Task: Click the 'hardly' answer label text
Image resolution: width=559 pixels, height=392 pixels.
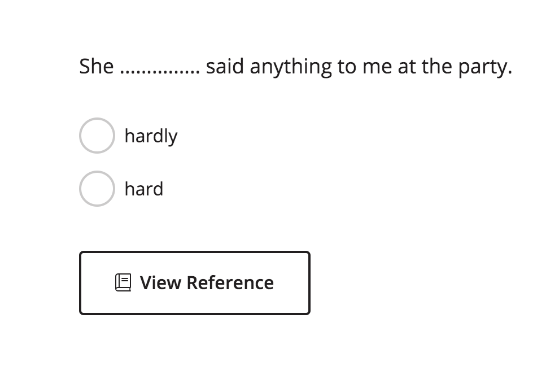Action: pos(151,136)
